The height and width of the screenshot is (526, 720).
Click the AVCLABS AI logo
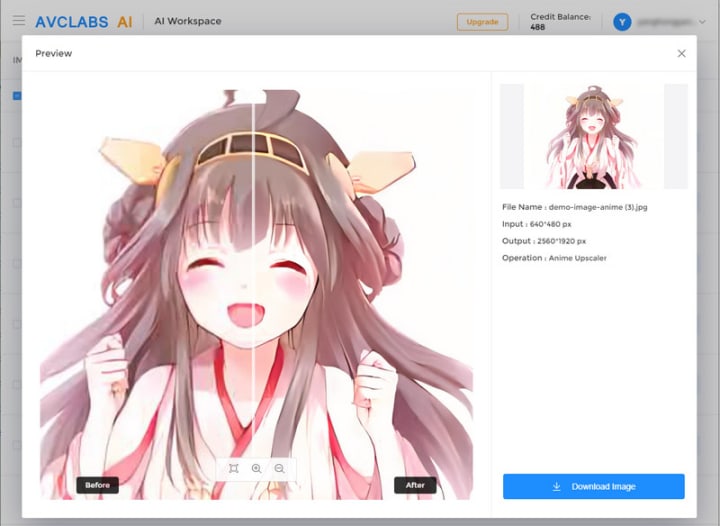tap(84, 22)
